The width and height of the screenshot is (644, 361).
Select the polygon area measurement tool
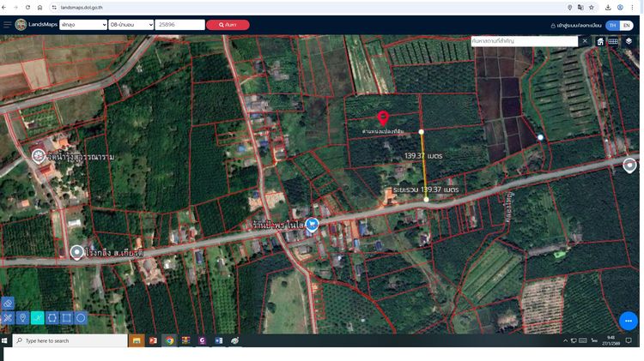coord(52,318)
